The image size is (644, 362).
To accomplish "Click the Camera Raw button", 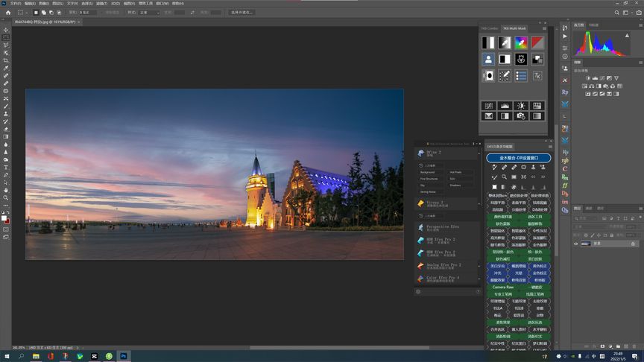I will pos(503,287).
